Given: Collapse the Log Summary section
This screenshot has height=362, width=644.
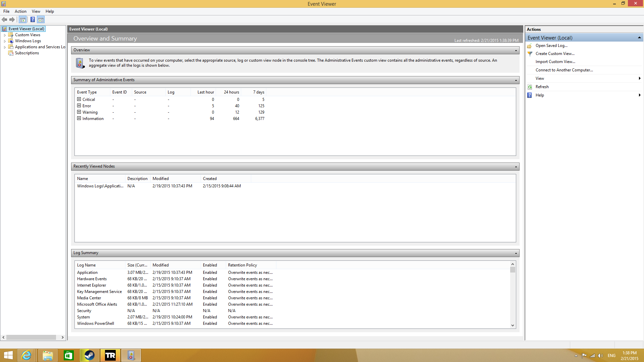Looking at the screenshot, I should 516,253.
